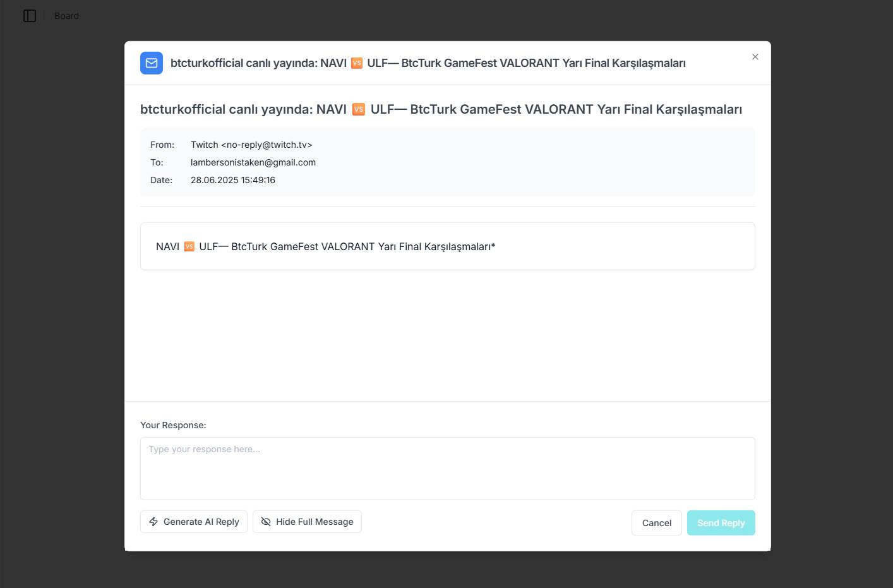893x588 pixels.
Task: Click the date 28.06.2025 15:49:16
Action: [233, 180]
